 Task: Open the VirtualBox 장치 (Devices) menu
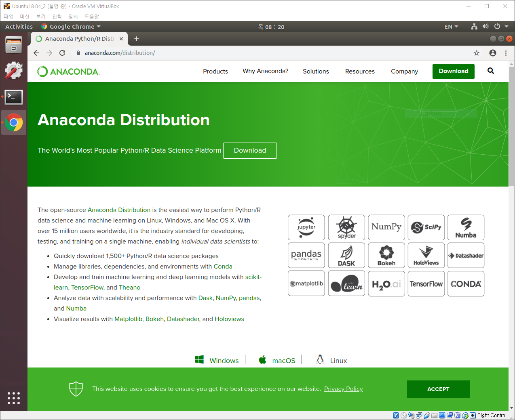pyautogui.click(x=73, y=17)
